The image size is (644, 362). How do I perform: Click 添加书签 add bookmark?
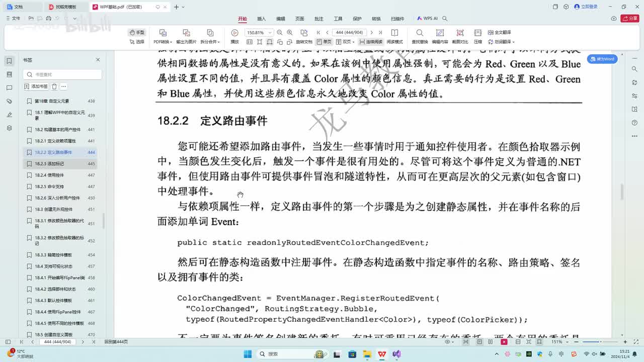[x=36, y=86]
